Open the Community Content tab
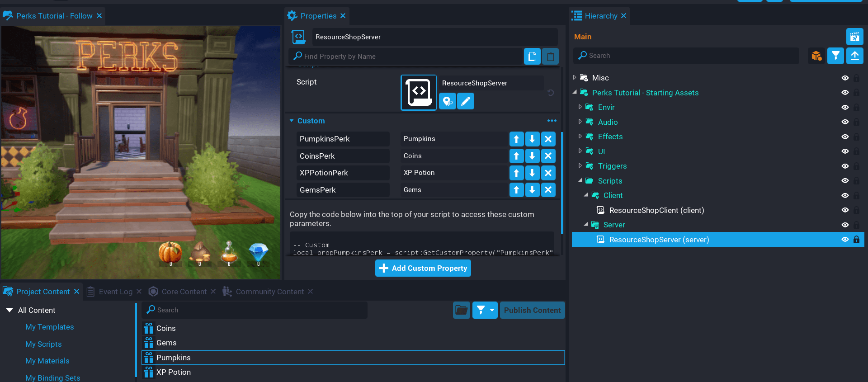This screenshot has height=382, width=868. point(269,292)
